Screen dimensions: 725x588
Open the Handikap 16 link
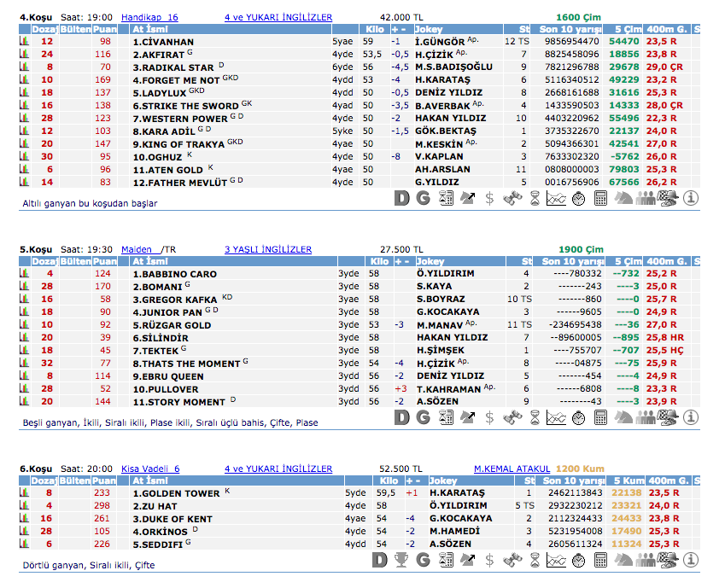tap(149, 17)
